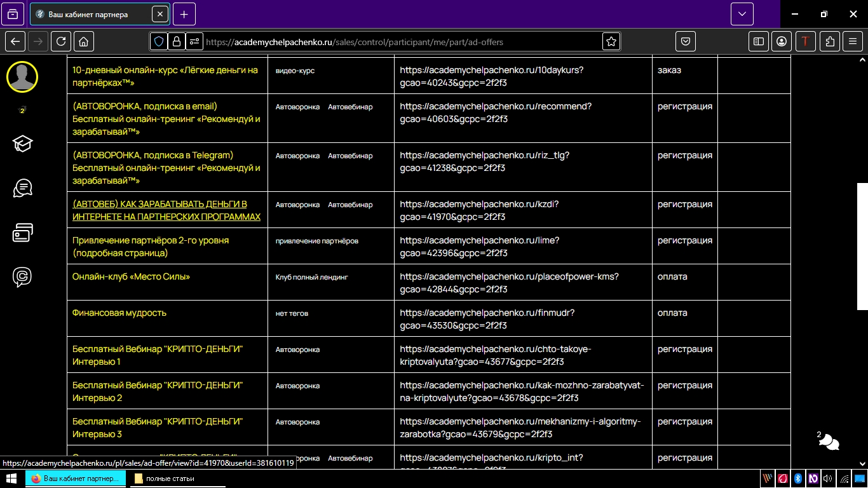Click the 'видео-курс' tag

[295, 71]
